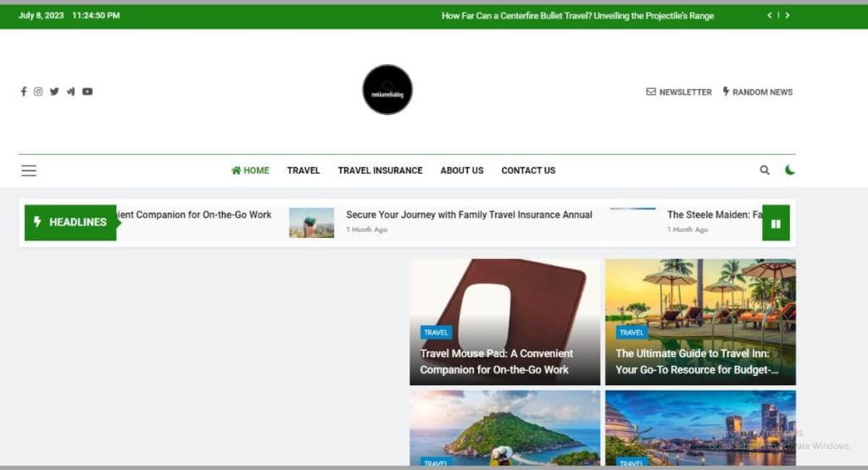The width and height of the screenshot is (868, 470).
Task: Open the city skyline article image
Action: 700,428
